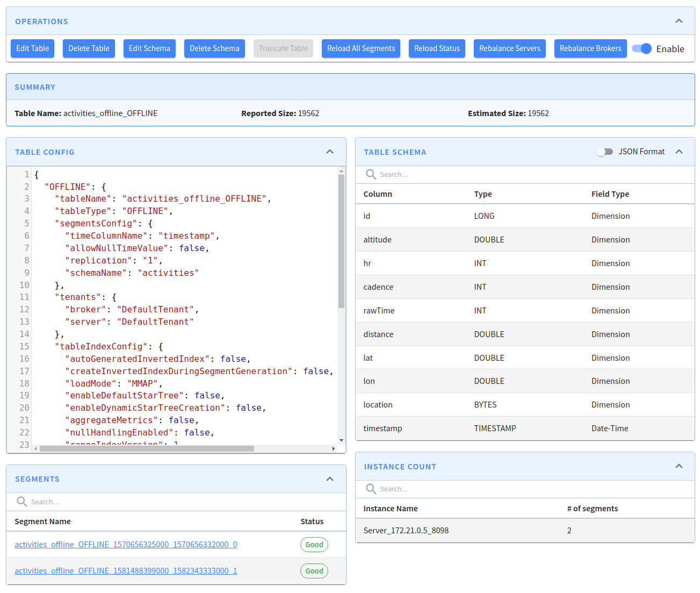Collapse the Instance Count panel
Viewport: 700px width, 593px height.
coord(679,466)
